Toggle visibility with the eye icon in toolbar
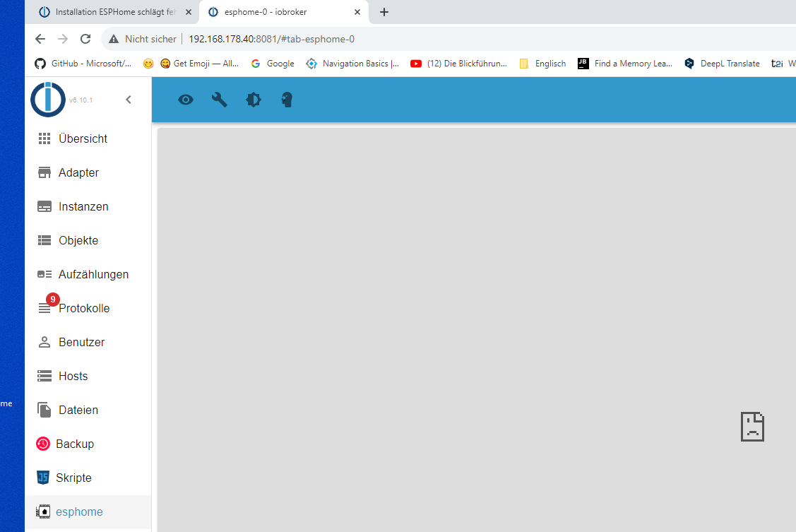The image size is (796, 532). [x=186, y=100]
